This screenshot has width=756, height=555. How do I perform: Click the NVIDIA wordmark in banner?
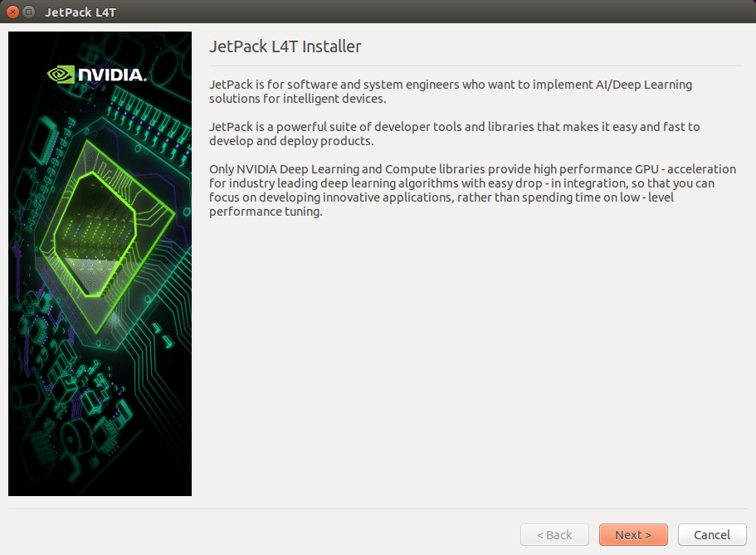[111, 75]
